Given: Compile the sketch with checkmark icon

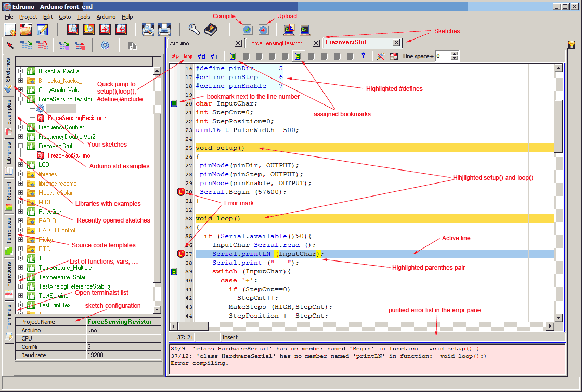Looking at the screenshot, I should pos(247,30).
